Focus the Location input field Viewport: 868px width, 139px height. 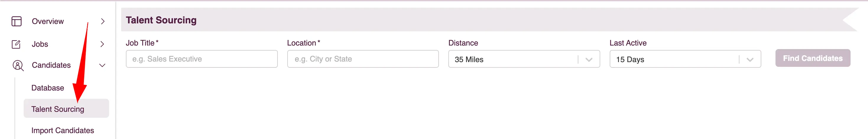(x=363, y=59)
